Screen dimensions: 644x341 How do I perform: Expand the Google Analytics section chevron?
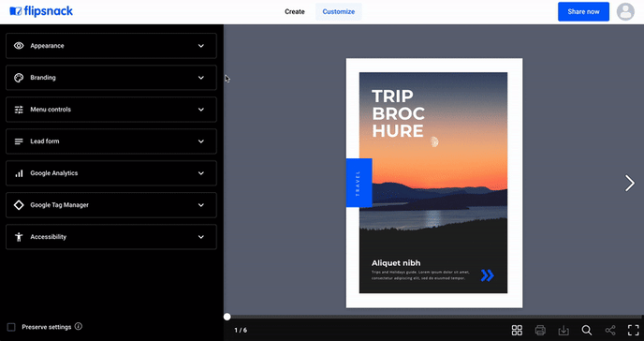pyautogui.click(x=201, y=173)
